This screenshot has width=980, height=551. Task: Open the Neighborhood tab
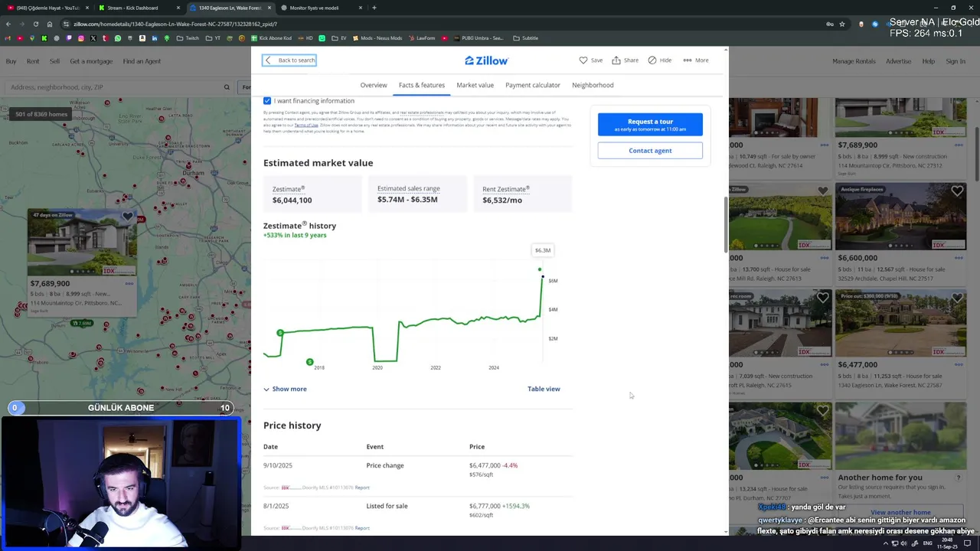pyautogui.click(x=593, y=85)
